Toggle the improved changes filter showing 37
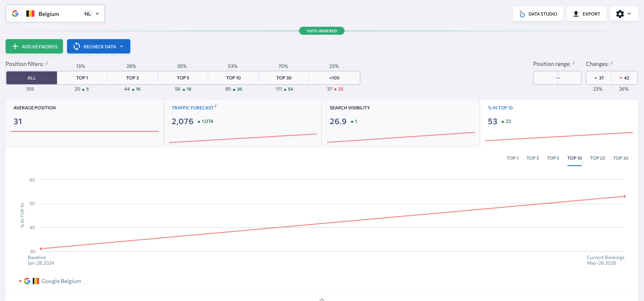The height and width of the screenshot is (301, 644). (599, 78)
